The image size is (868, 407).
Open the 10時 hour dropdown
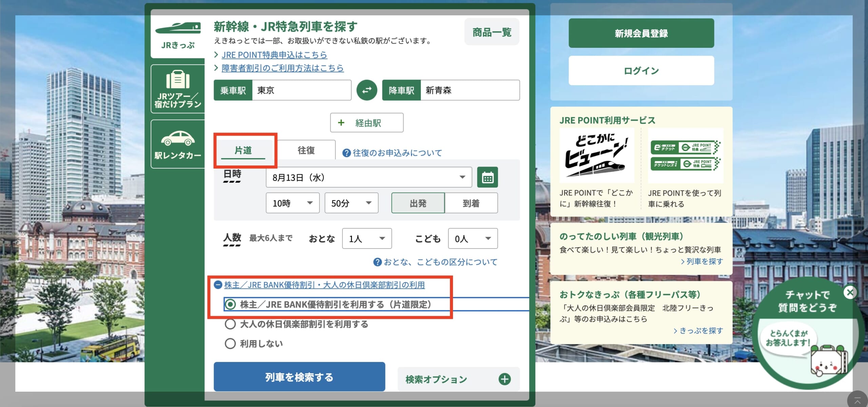(292, 203)
